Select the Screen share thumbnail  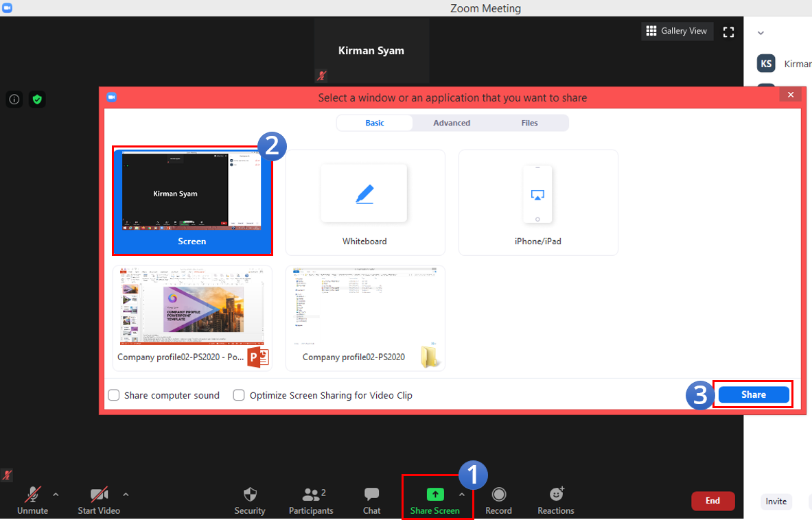click(x=192, y=201)
